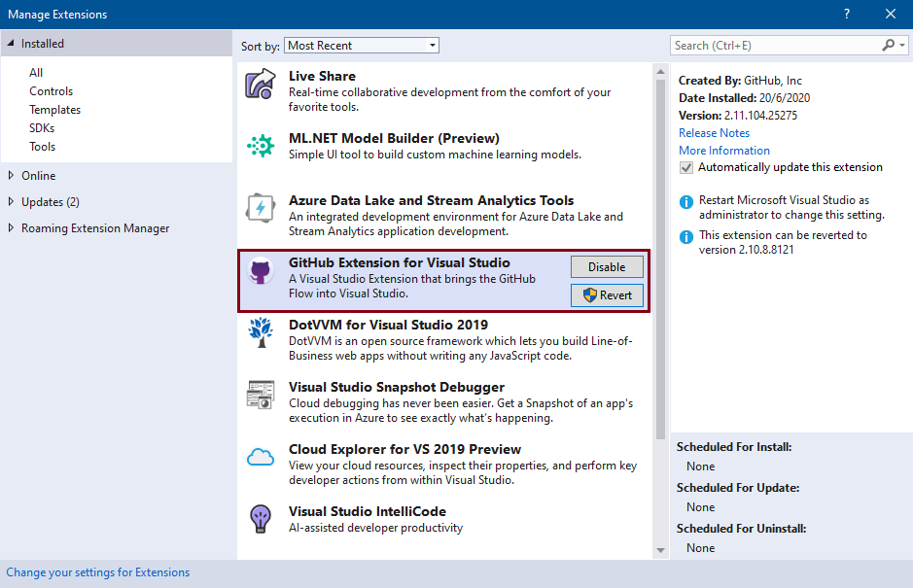Click the Live Share extension icon

point(260,85)
